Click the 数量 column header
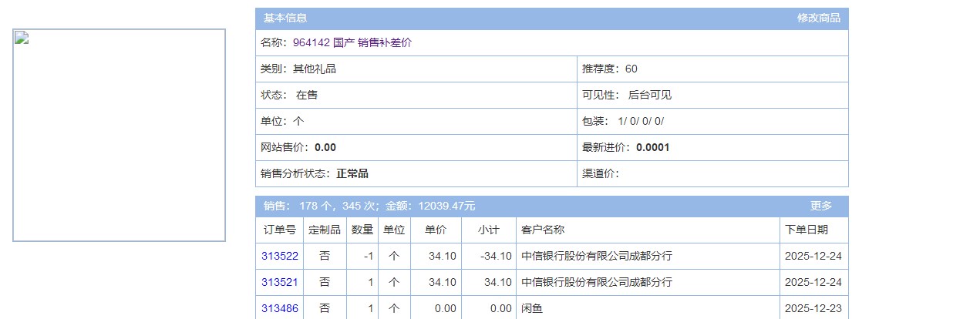Image resolution: width=980 pixels, height=319 pixels. (x=362, y=230)
